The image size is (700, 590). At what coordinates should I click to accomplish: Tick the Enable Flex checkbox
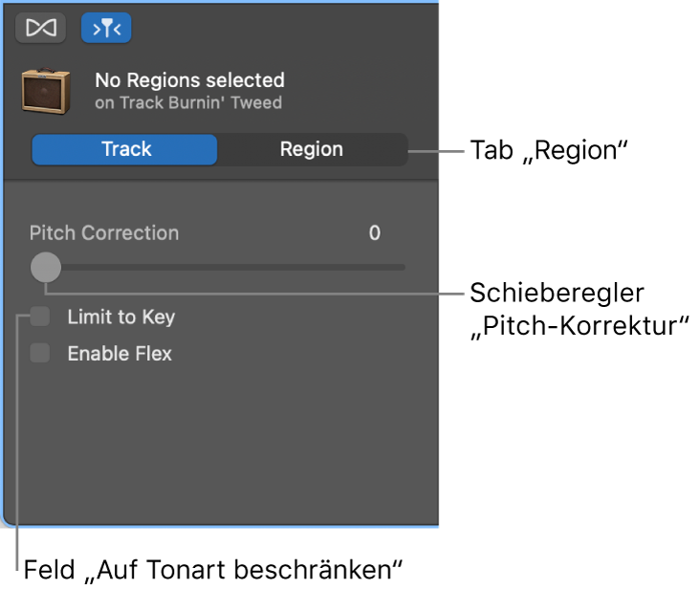[40, 353]
